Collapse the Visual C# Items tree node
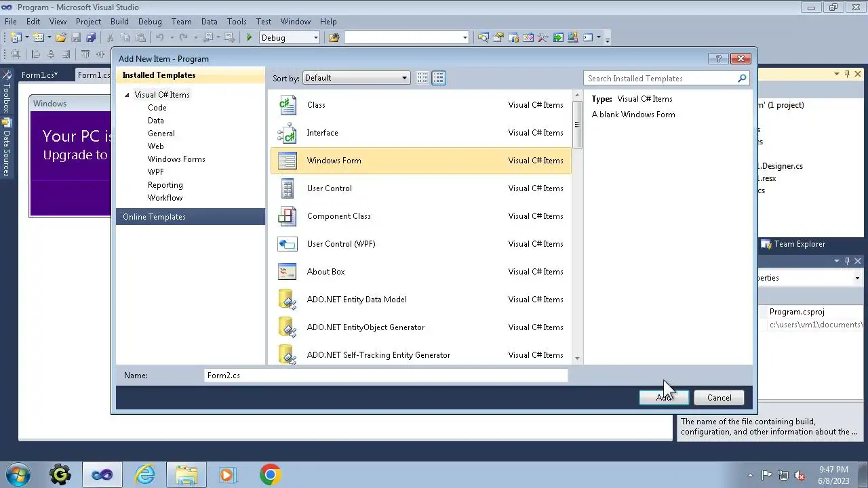Image resolution: width=868 pixels, height=488 pixels. (127, 95)
